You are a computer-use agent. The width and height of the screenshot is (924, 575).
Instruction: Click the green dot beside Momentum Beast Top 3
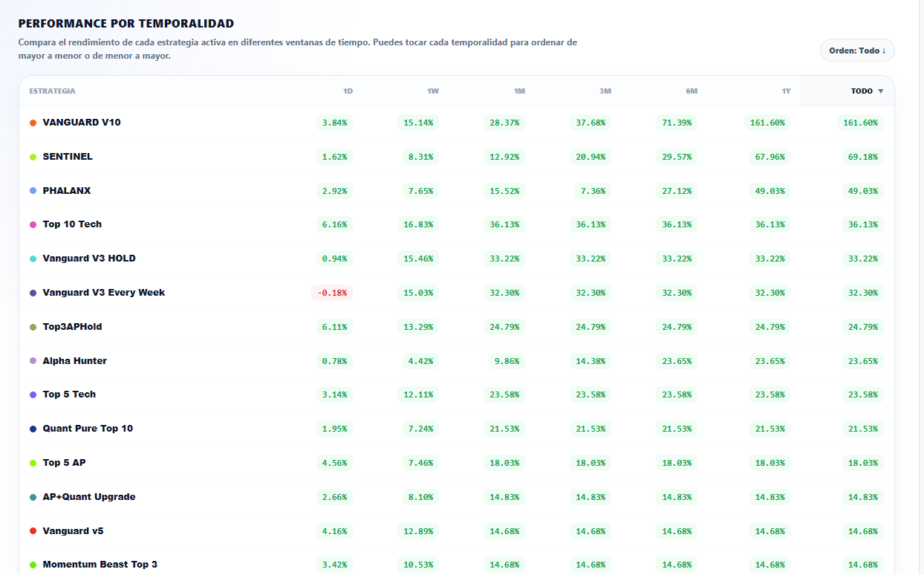coord(33,565)
